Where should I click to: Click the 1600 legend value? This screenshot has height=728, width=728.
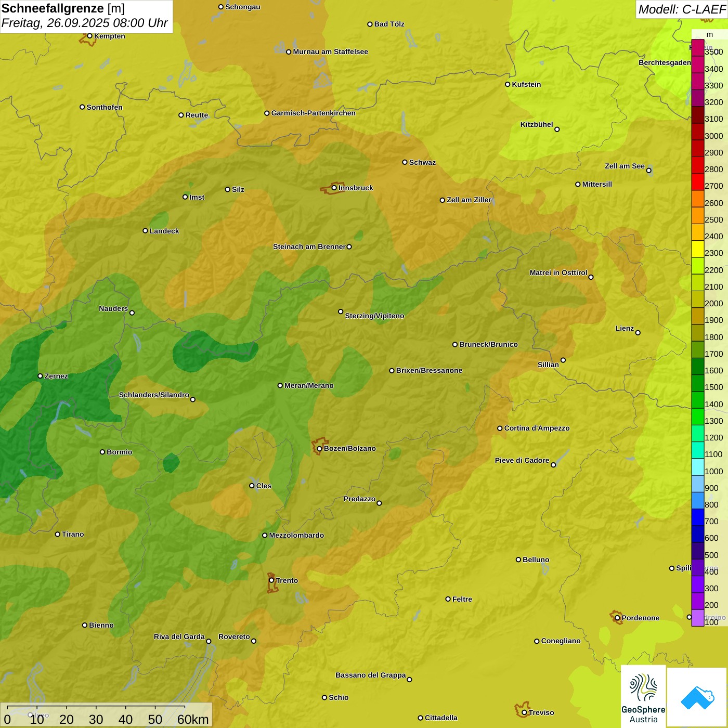(713, 370)
